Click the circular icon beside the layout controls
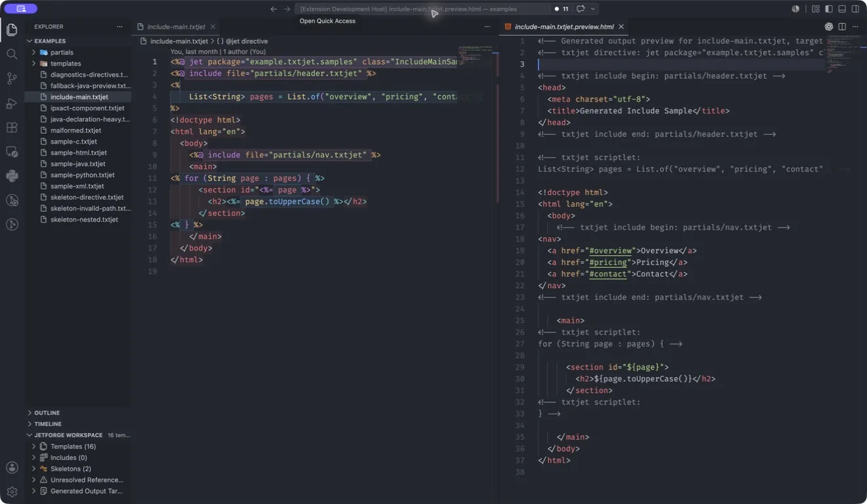The image size is (867, 504). click(x=795, y=9)
